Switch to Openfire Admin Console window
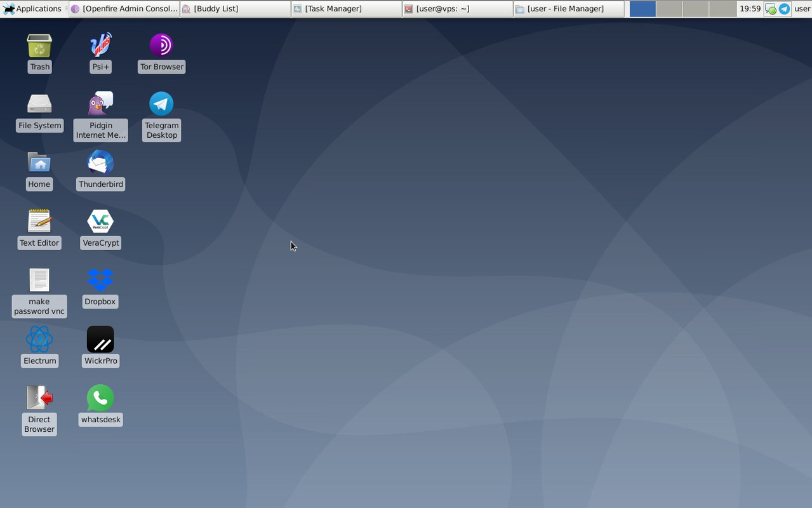812x508 pixels. pos(124,9)
